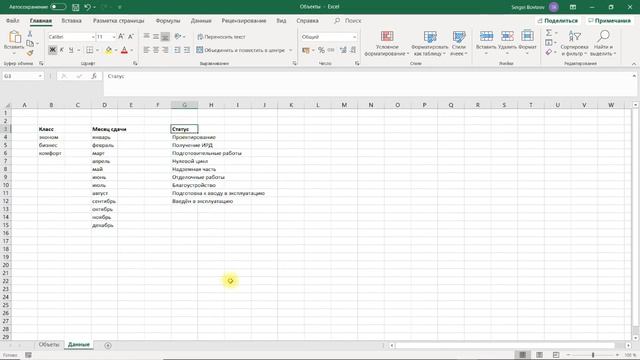Screen dimensions: 640x360
Task: Switch to the Data (Данные) ribbon tab
Action: click(201, 20)
